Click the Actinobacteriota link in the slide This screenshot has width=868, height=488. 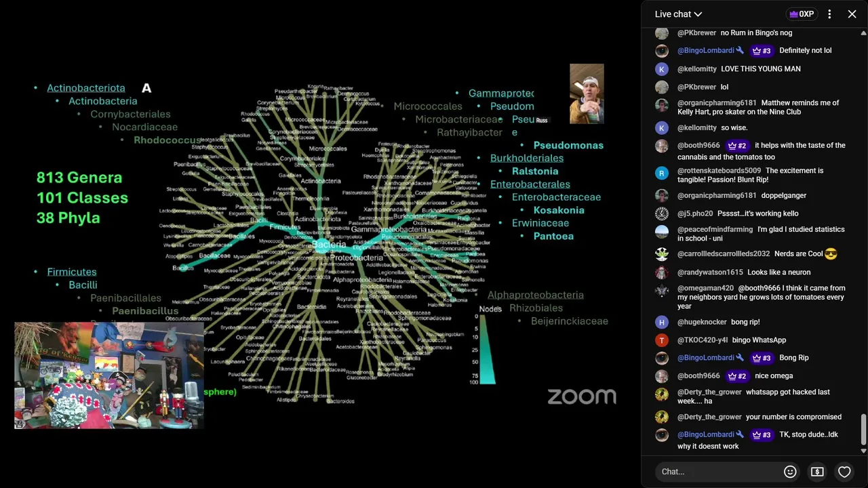86,88
